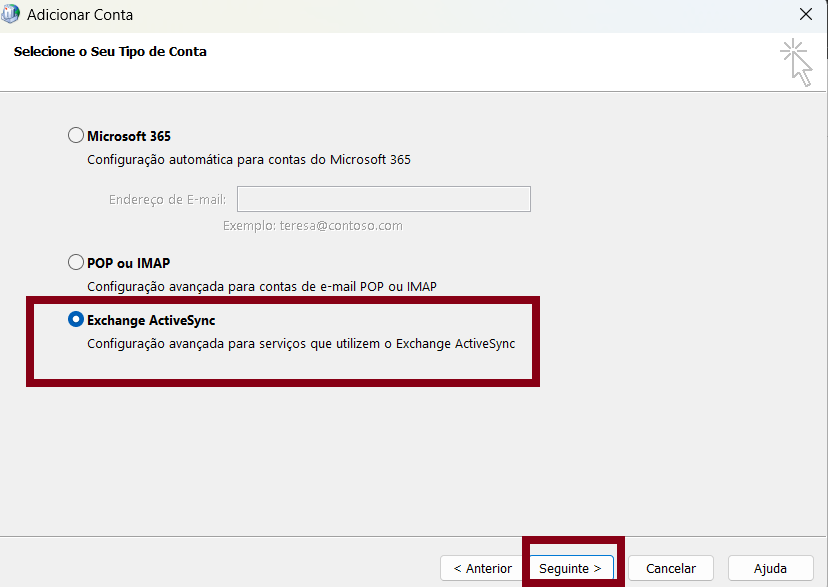Click the Exchange ActiveSync description text

pos(300,344)
